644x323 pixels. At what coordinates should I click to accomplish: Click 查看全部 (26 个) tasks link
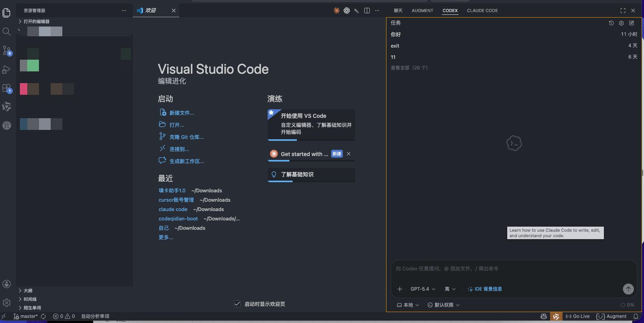(x=409, y=68)
